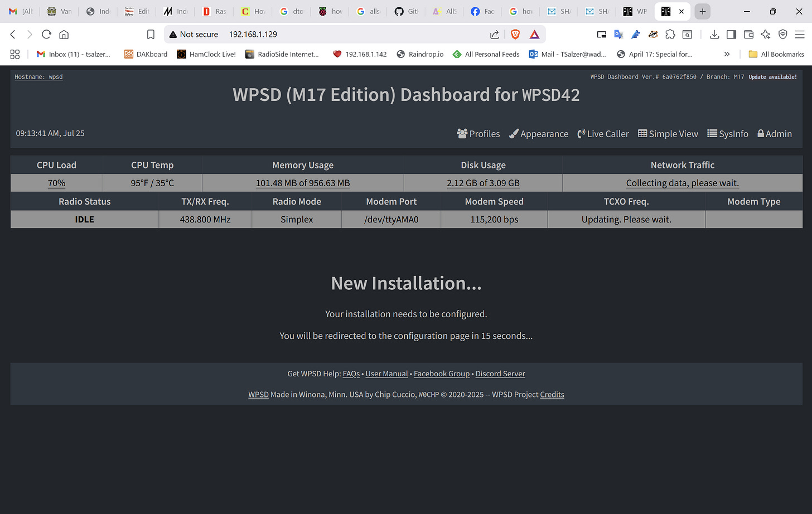812x514 pixels.
Task: Click the Simplex radio mode cell
Action: pos(297,219)
